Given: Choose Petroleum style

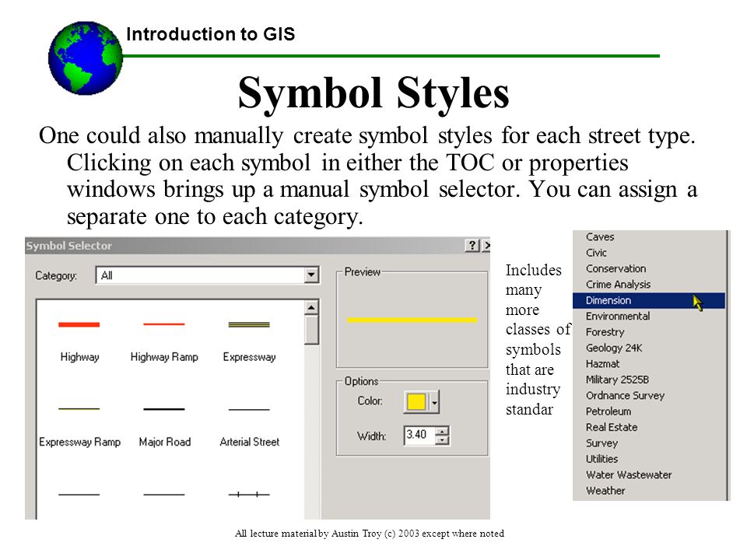Looking at the screenshot, I should 608,411.
